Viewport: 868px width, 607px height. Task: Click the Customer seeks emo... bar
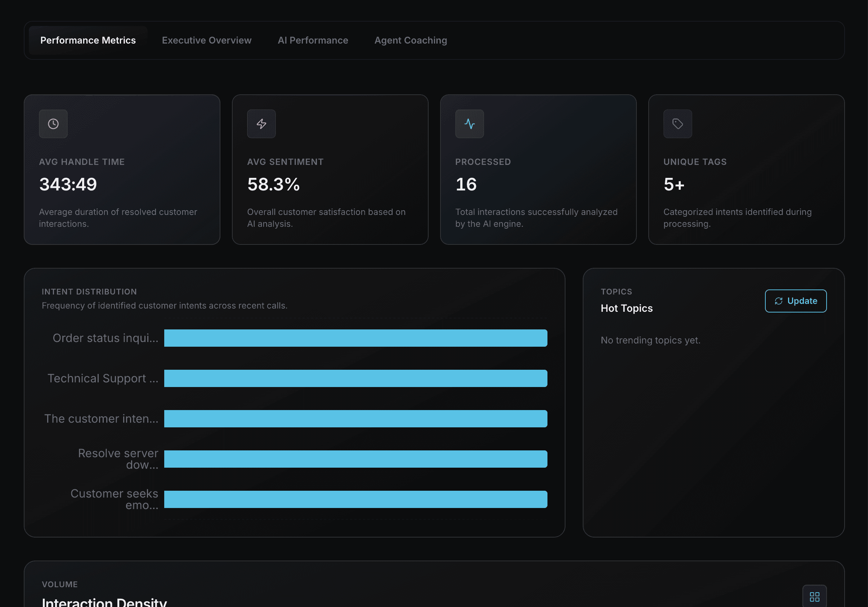355,499
